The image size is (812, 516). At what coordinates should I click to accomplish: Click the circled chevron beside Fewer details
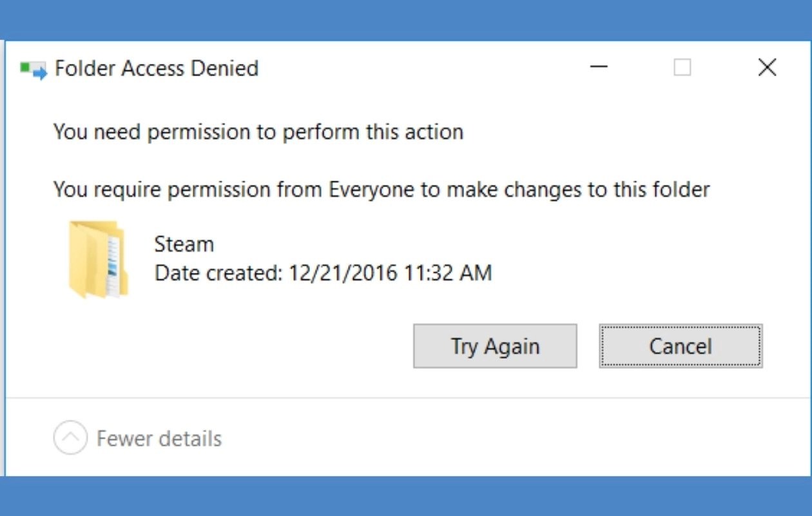point(72,437)
